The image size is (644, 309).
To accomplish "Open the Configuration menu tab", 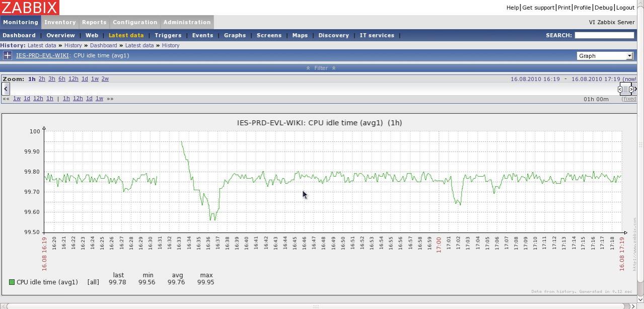I will pos(135,22).
